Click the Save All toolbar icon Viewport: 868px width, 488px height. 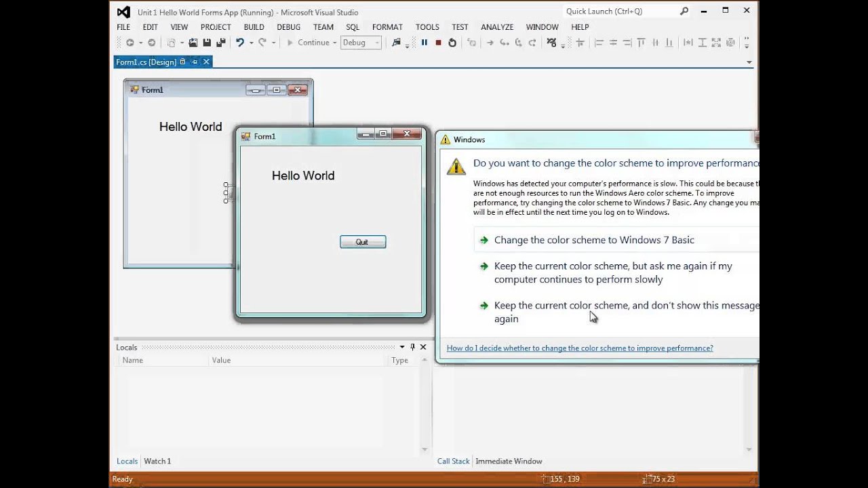[221, 43]
